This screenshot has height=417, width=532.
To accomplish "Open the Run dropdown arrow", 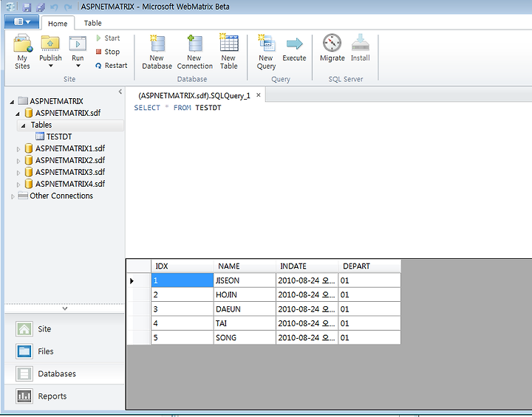I will coord(78,66).
